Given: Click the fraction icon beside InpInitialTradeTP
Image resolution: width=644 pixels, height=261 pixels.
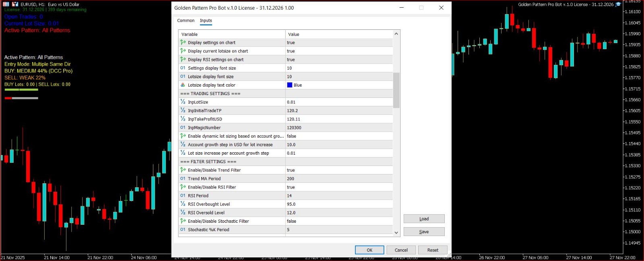Looking at the screenshot, I should coord(183,110).
